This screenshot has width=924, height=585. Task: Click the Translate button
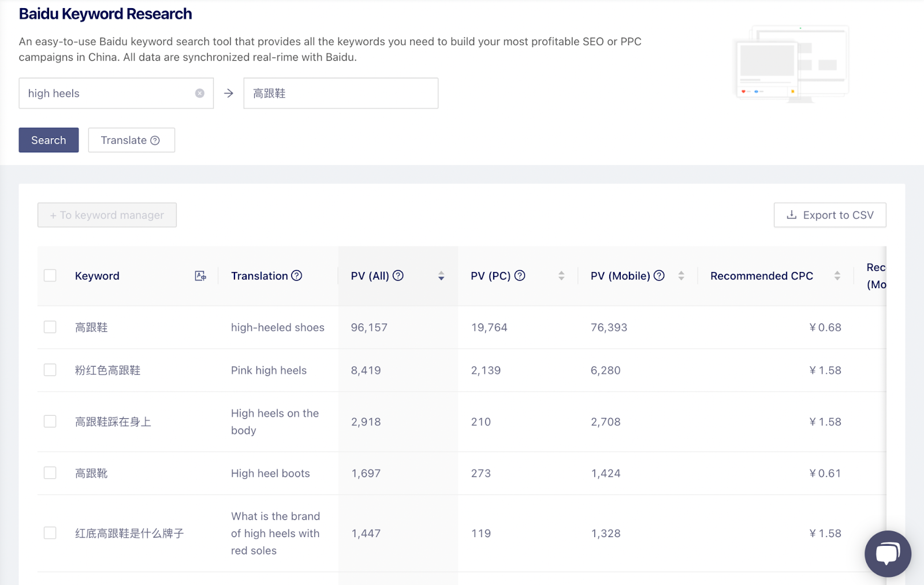(131, 140)
